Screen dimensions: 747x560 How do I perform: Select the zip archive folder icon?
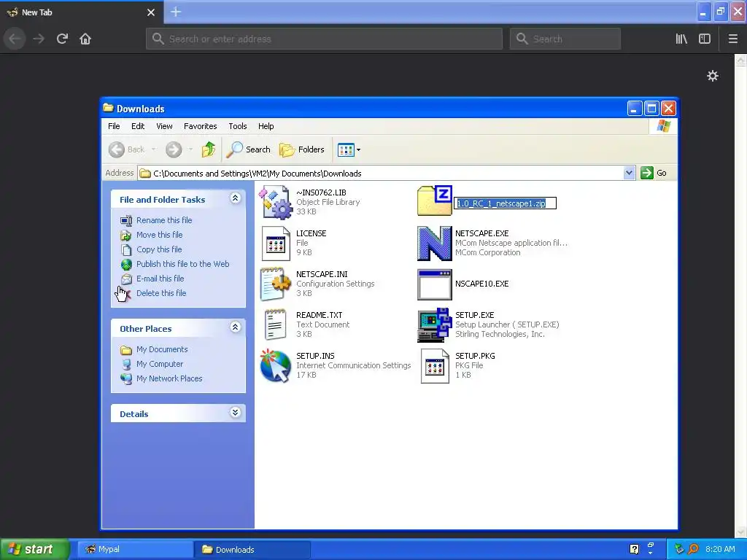point(435,201)
